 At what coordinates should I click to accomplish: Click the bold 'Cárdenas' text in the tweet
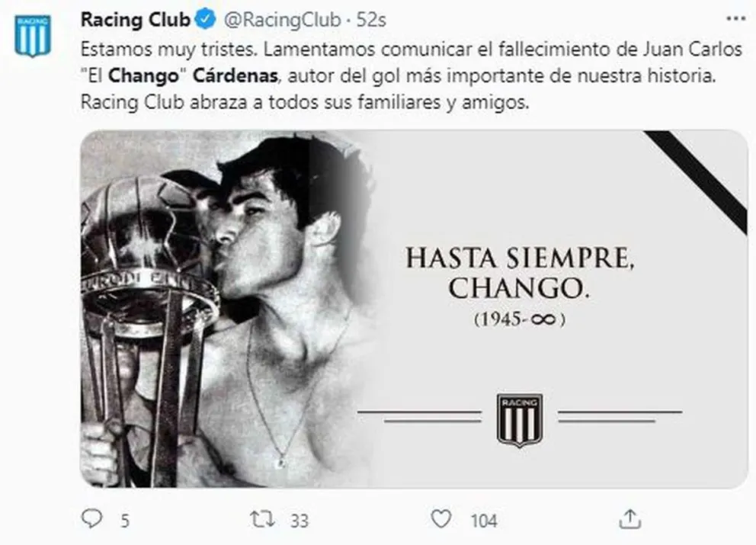click(x=235, y=75)
